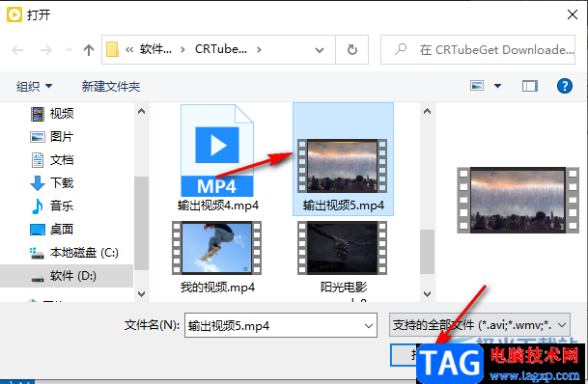Close the 打开 dialog

[x=573, y=14]
